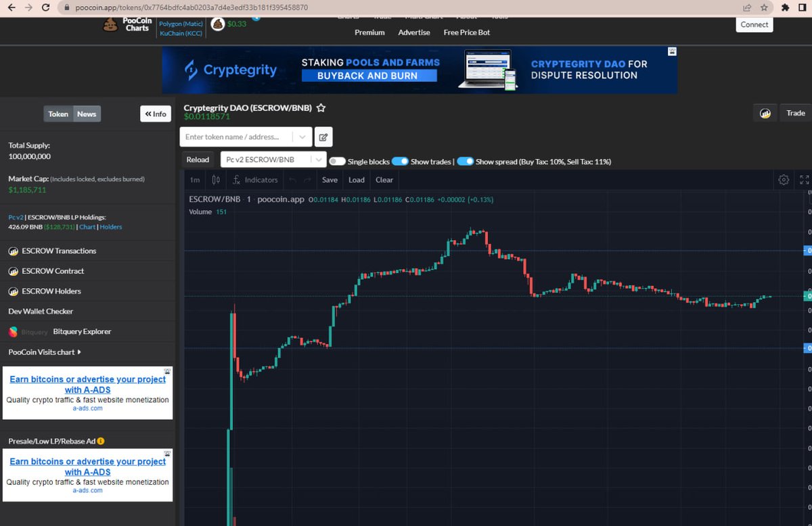Star Cryptegrity DAO as a favorite
The image size is (812, 526).
(x=321, y=107)
